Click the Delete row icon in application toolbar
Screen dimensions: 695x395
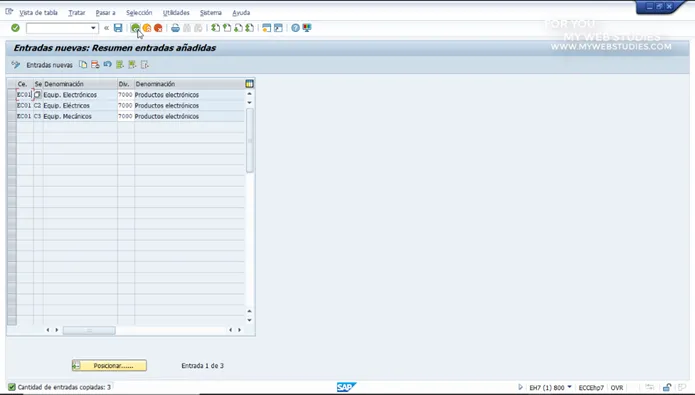[95, 65]
